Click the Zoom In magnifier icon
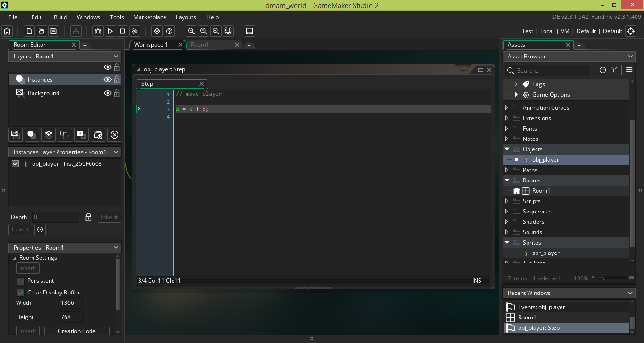 (216, 31)
